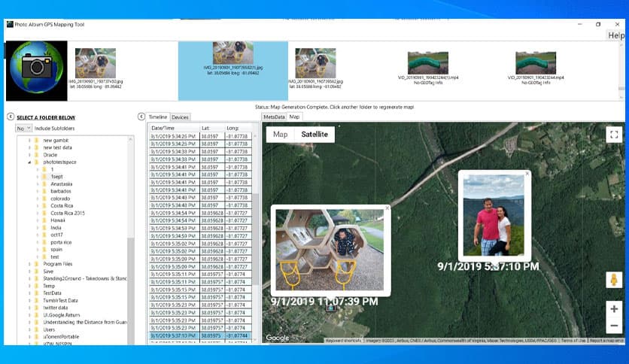
Task: Select the TumblrTest Data folder
Action: [x=61, y=300]
